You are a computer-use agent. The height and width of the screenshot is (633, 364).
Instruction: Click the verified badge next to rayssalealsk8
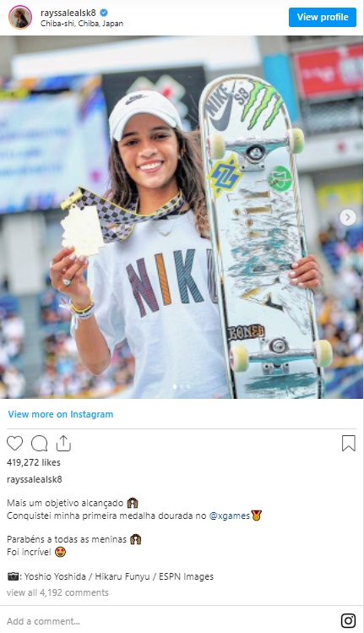tap(104, 13)
